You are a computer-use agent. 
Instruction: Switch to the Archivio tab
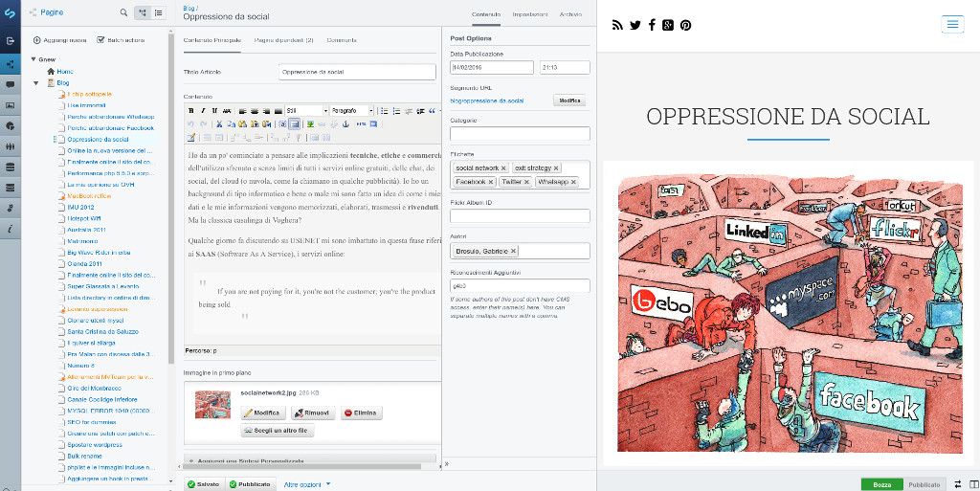point(570,13)
